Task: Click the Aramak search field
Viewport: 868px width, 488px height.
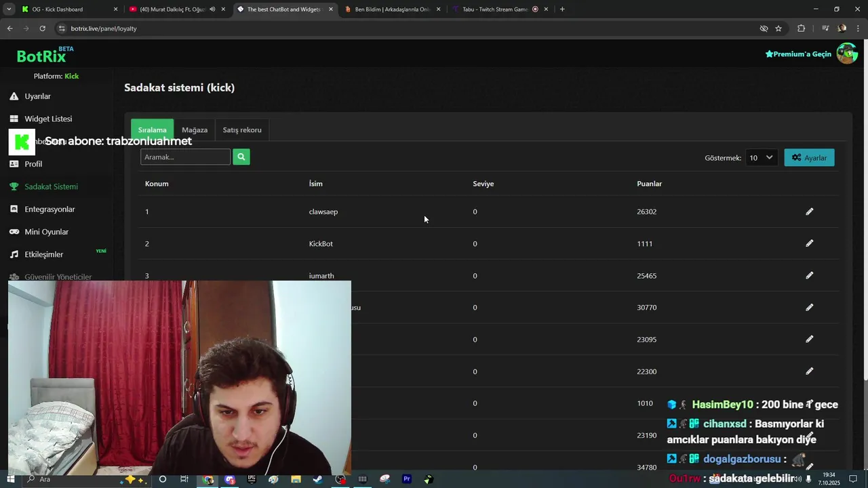Action: coord(185,157)
